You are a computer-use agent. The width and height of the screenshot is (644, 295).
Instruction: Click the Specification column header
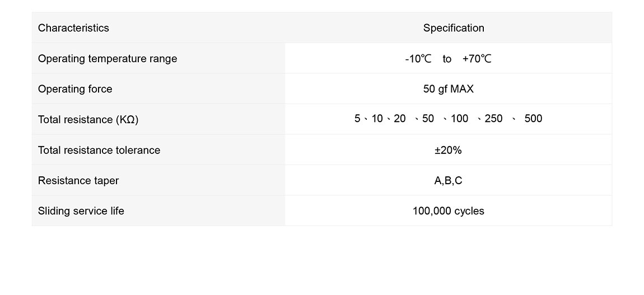coord(454,28)
